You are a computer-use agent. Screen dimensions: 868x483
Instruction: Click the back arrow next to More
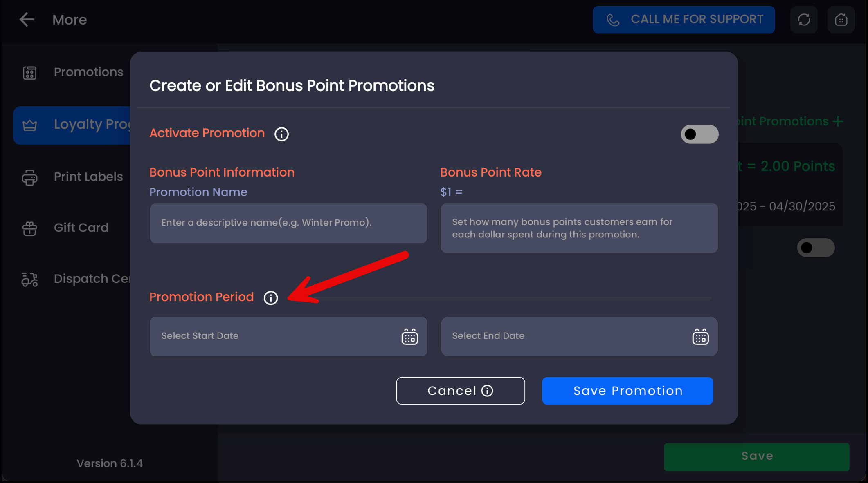click(27, 20)
